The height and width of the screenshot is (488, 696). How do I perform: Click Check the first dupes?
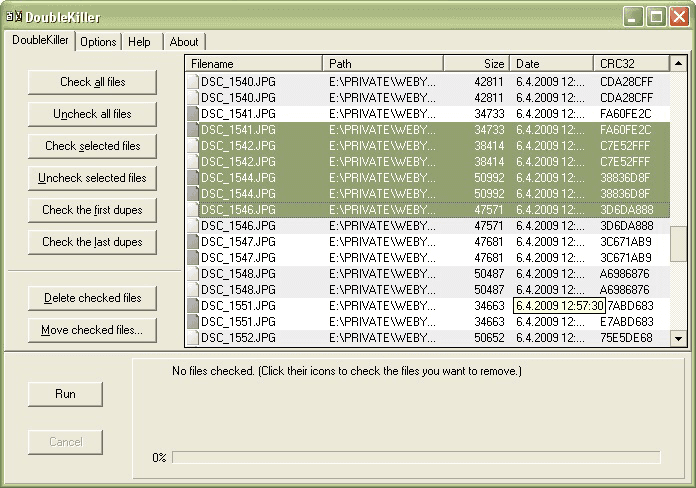[92, 210]
